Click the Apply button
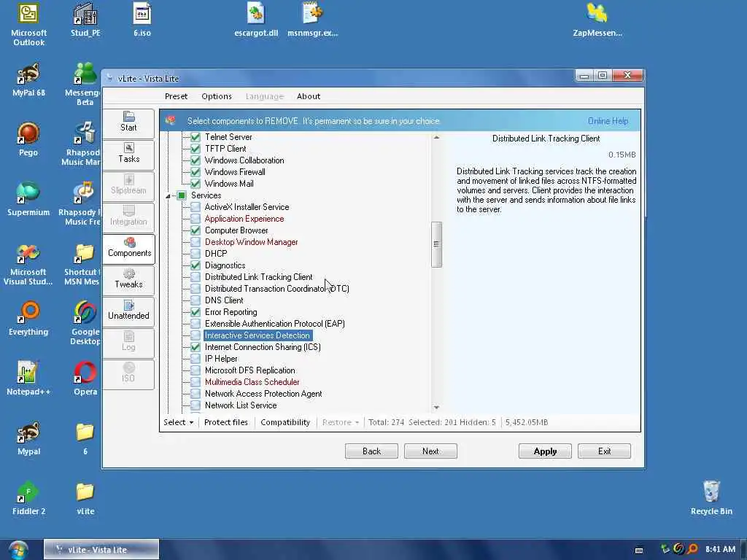This screenshot has height=560, width=747. (x=545, y=451)
